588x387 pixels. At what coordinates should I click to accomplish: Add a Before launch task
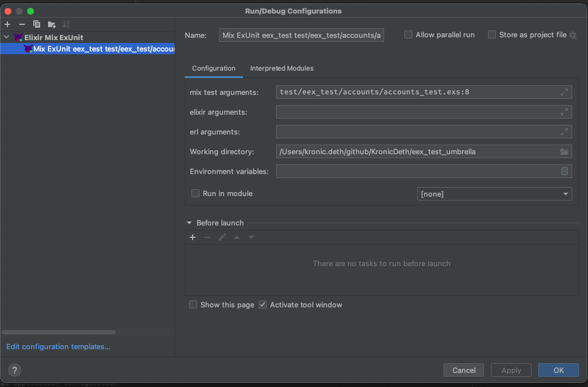(x=193, y=237)
